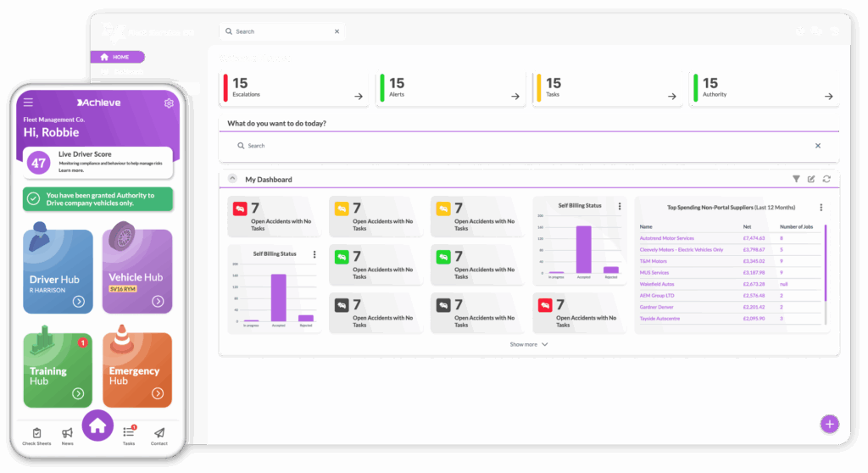Open settings gear in Achieve app
The width and height of the screenshot is (868, 473).
coord(169,103)
